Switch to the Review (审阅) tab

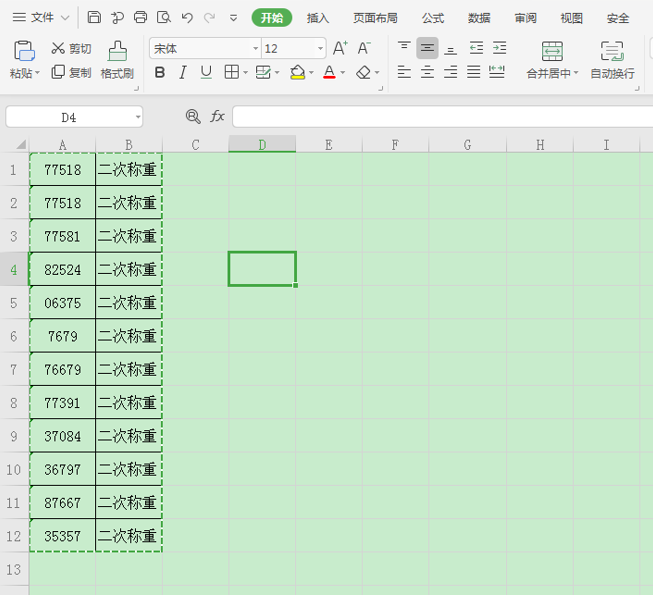(526, 18)
